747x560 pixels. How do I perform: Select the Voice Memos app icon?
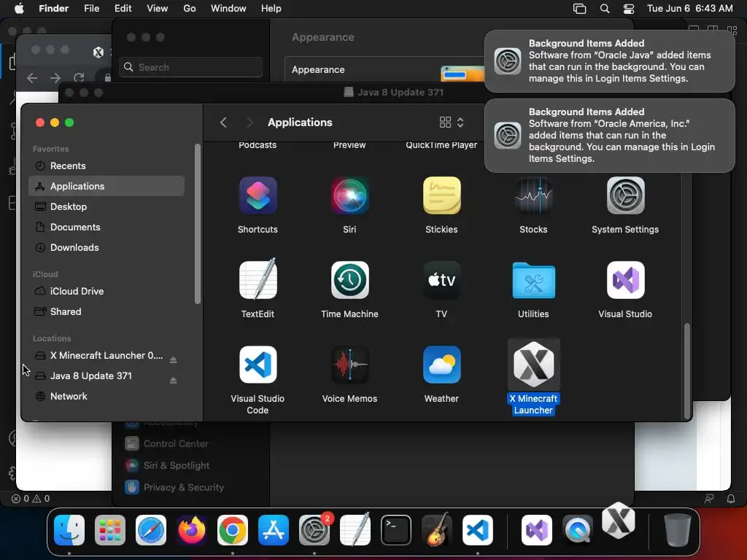coord(349,365)
